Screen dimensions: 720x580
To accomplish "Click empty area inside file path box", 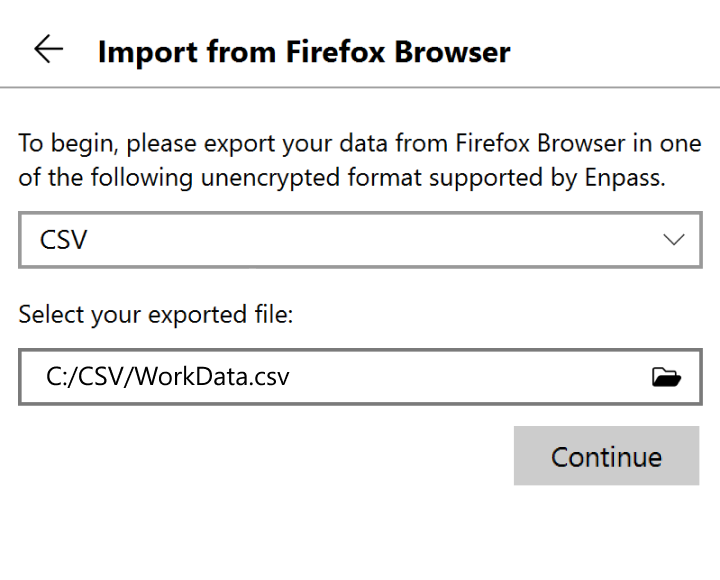I will (468, 377).
